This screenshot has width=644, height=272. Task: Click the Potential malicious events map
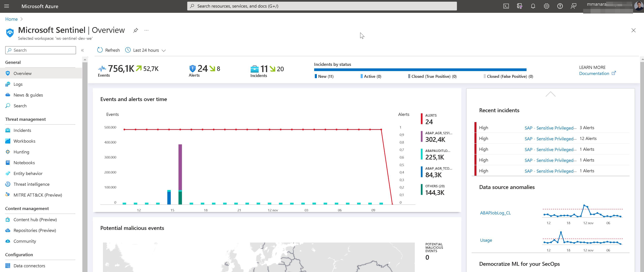pos(259,257)
